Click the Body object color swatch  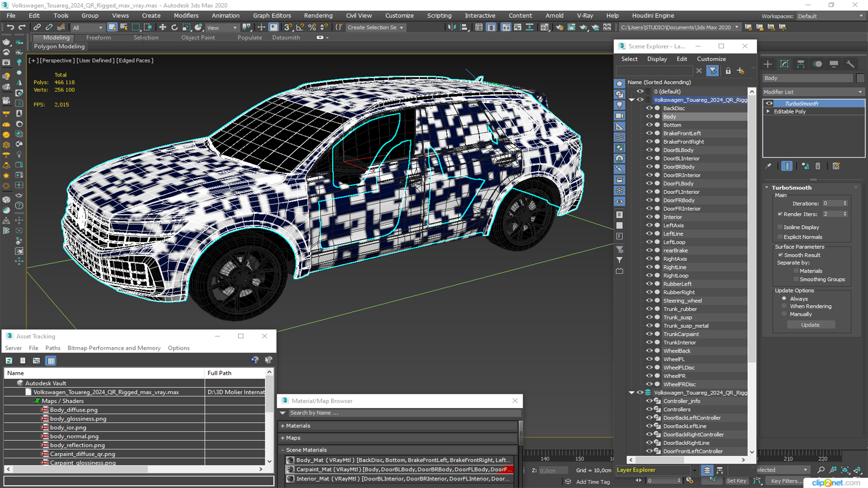click(860, 78)
